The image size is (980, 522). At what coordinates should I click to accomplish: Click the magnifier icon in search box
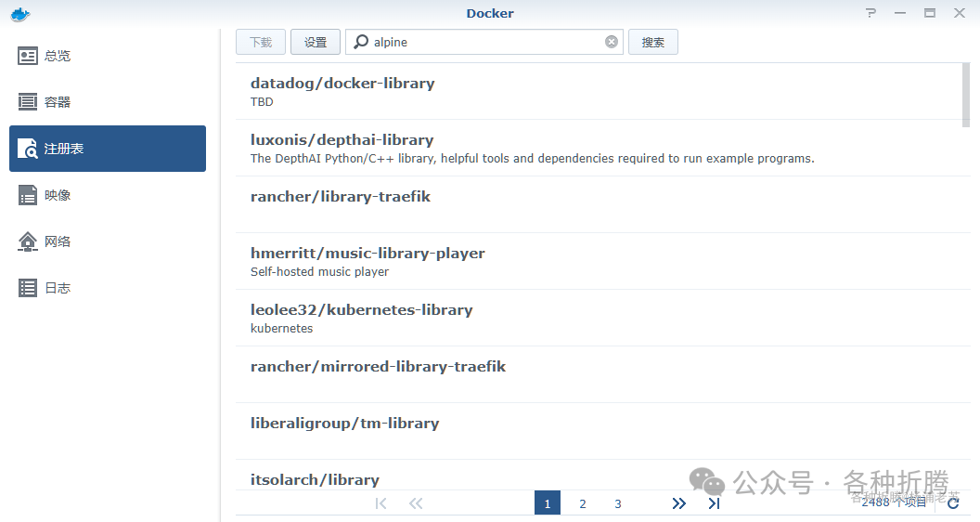[x=361, y=42]
